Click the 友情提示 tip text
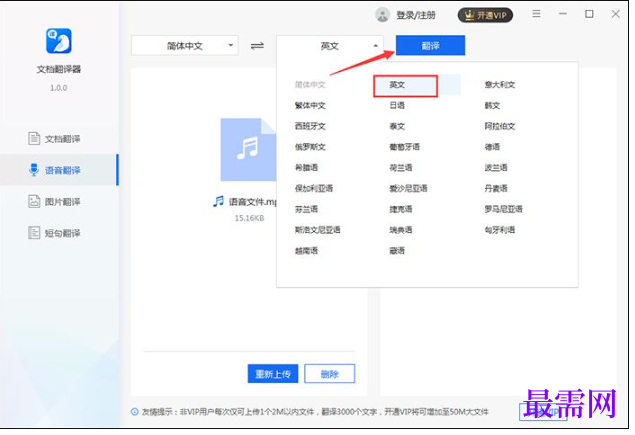 [x=315, y=412]
